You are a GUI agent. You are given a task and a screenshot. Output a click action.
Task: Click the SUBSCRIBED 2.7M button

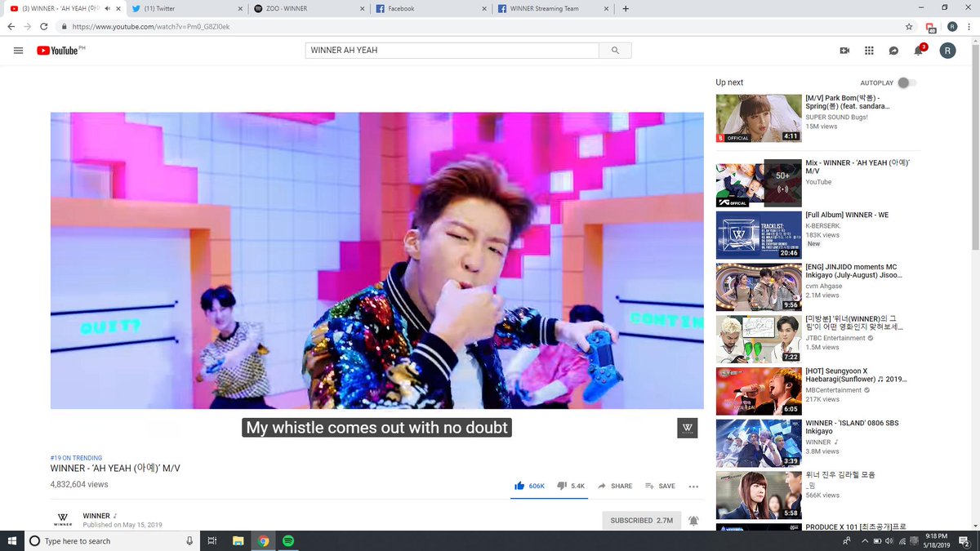click(641, 520)
